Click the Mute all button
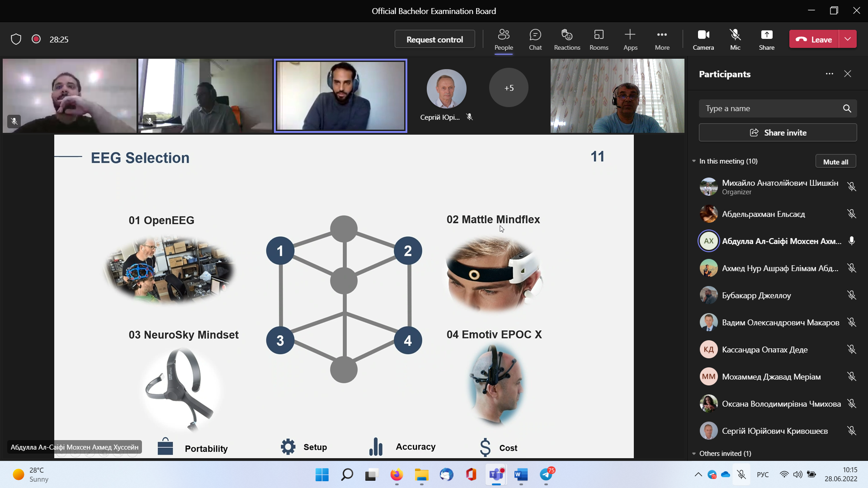This screenshot has height=488, width=868. point(835,162)
